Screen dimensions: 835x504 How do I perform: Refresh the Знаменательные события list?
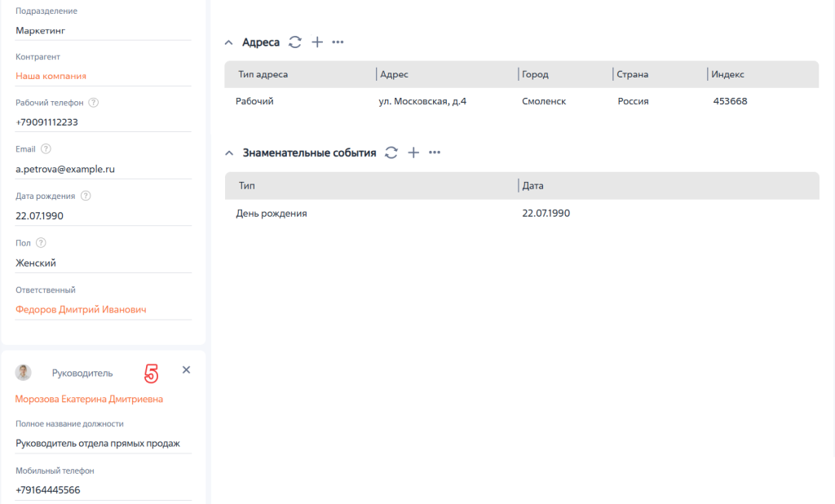[x=391, y=153]
